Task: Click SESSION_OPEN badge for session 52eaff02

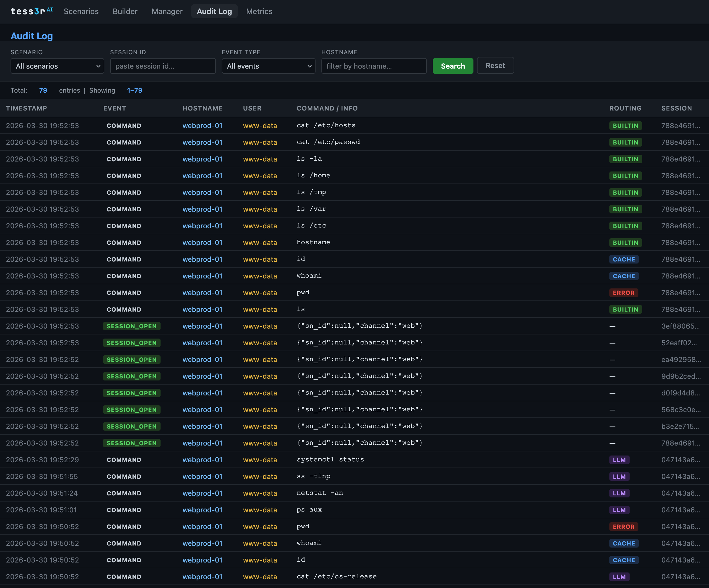Action: (x=132, y=343)
